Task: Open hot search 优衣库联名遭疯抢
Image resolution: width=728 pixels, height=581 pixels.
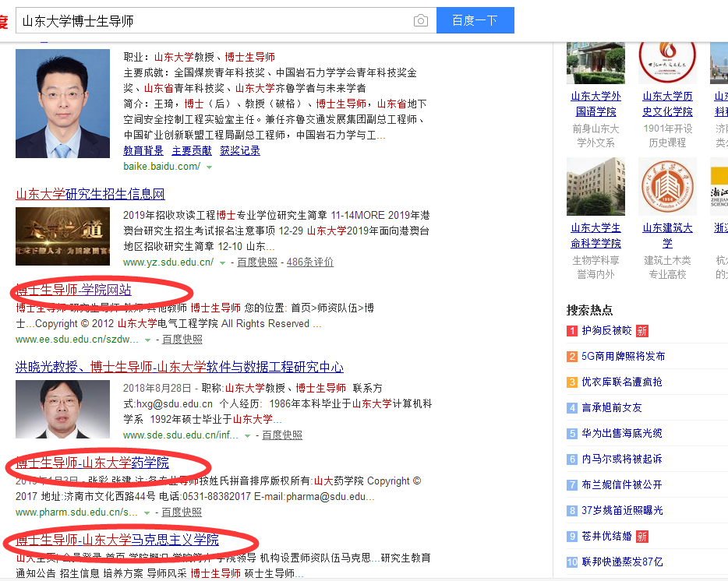Action: pos(622,382)
